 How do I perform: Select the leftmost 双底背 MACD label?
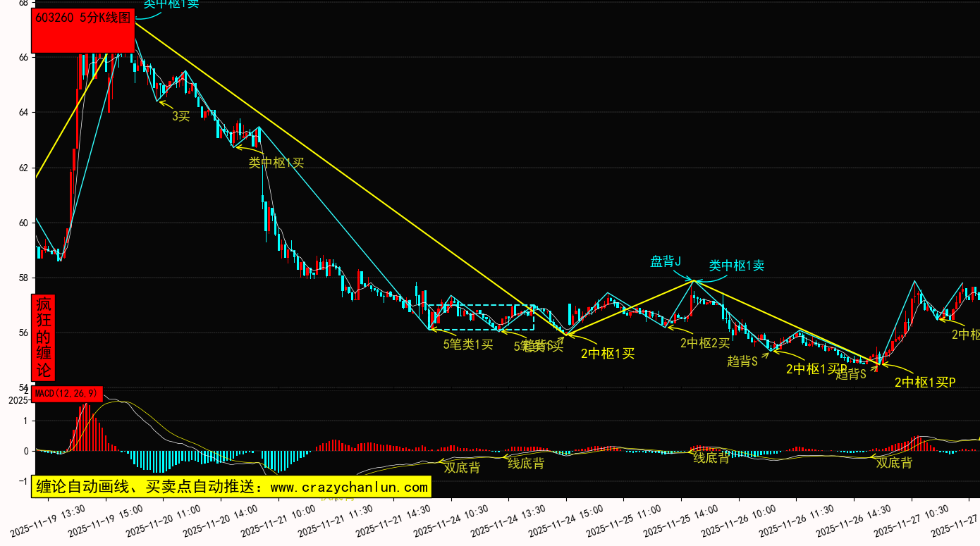(462, 466)
